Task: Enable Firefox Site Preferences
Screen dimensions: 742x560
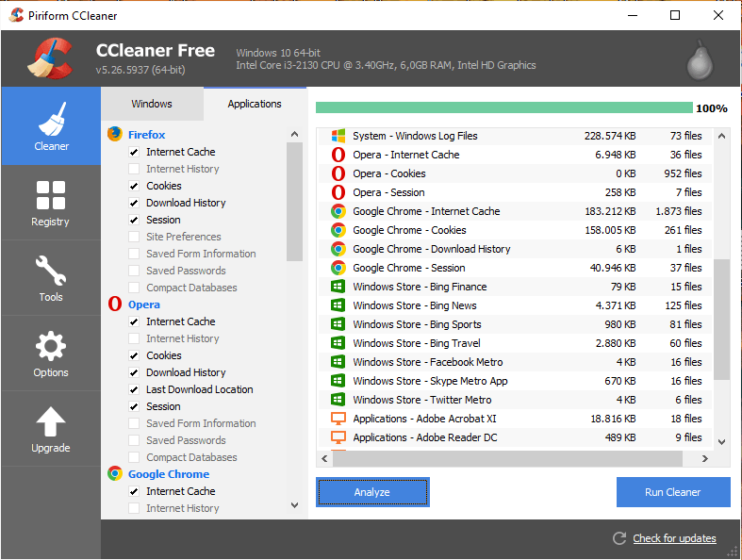Action: tap(134, 237)
